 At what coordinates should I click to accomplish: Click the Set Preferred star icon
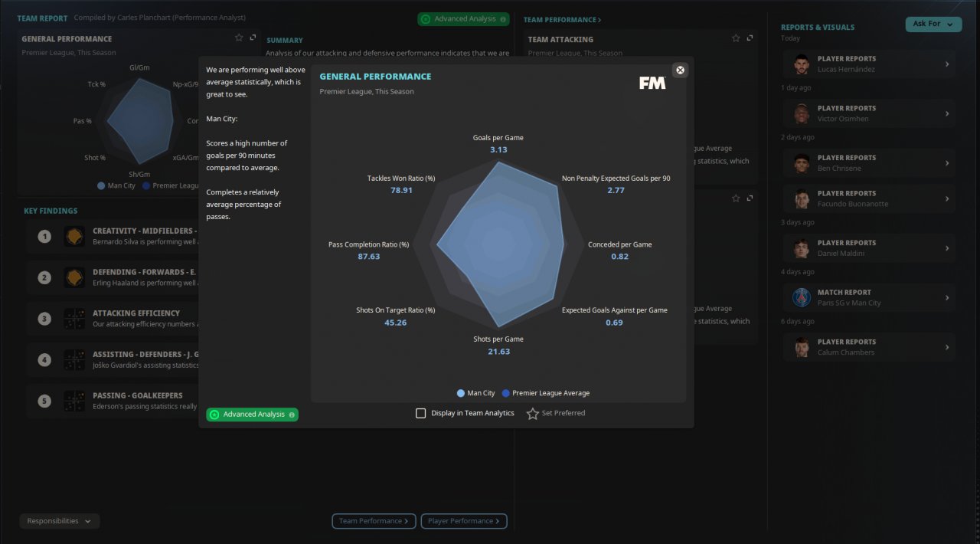coord(533,413)
